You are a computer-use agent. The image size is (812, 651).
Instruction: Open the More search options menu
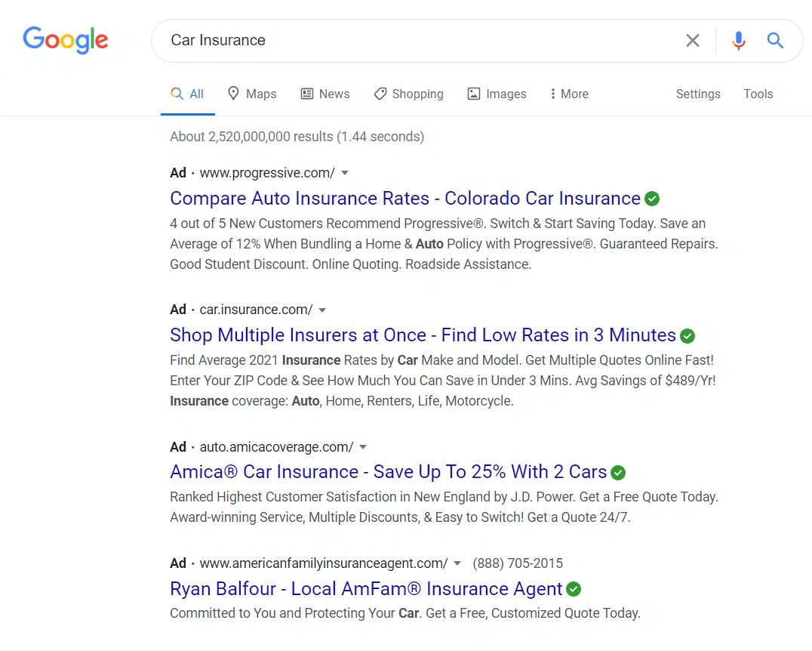click(568, 94)
